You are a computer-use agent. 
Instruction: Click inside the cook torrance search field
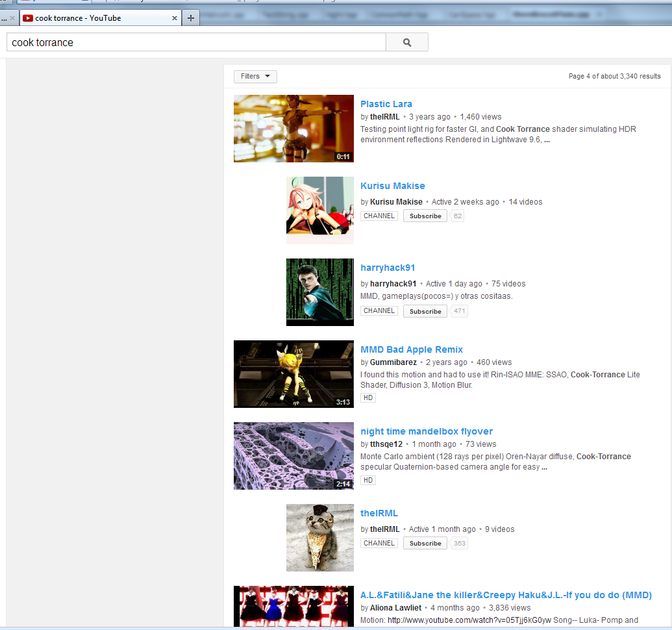195,42
